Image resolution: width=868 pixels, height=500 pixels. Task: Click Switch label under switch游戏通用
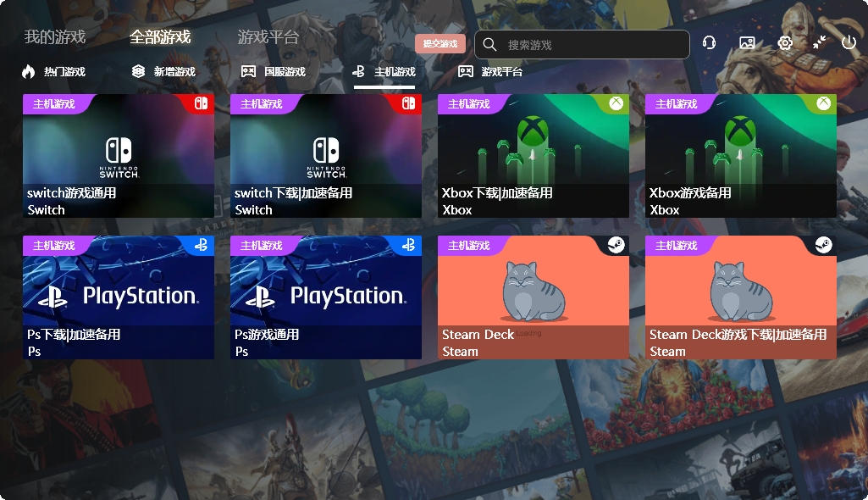[46, 210]
